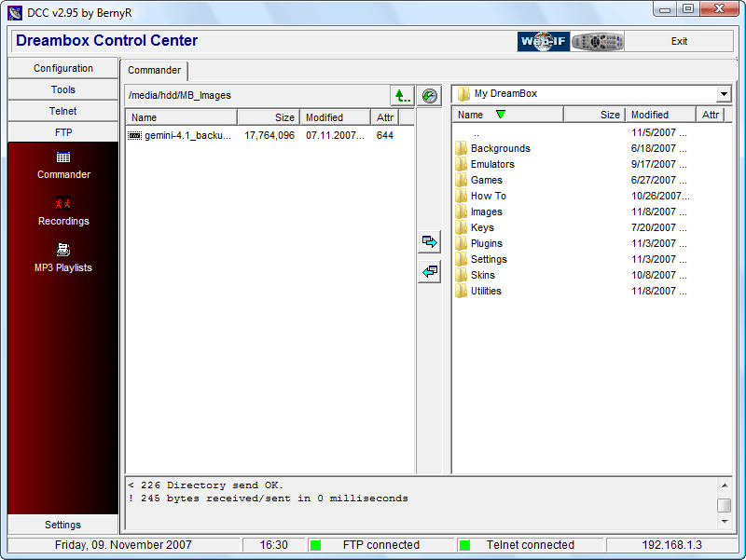The width and height of the screenshot is (746, 560).
Task: Select the How To folder icon
Action: 461,196
